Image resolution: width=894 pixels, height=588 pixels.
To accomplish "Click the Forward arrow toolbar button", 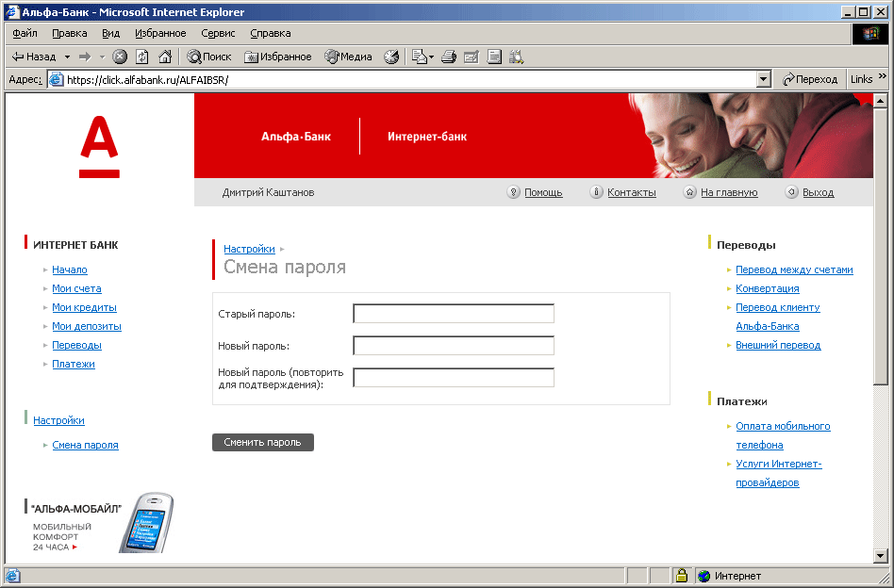I will [x=85, y=57].
